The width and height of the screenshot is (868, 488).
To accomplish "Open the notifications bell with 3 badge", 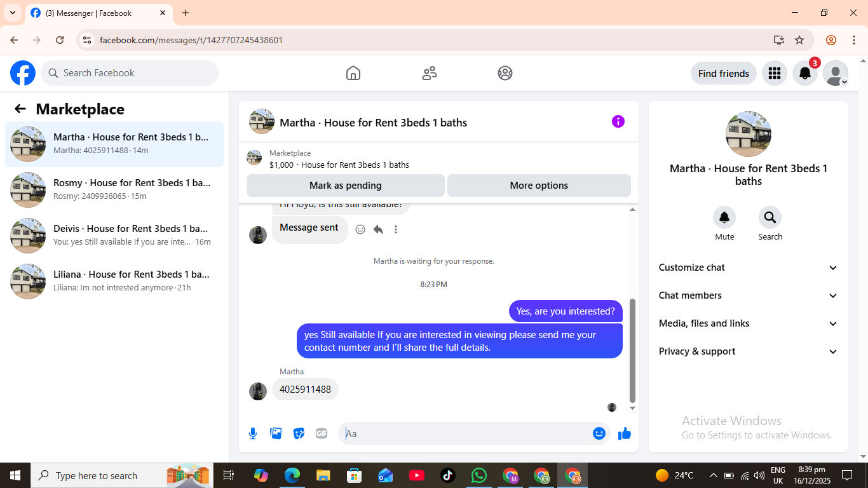I will [x=805, y=73].
